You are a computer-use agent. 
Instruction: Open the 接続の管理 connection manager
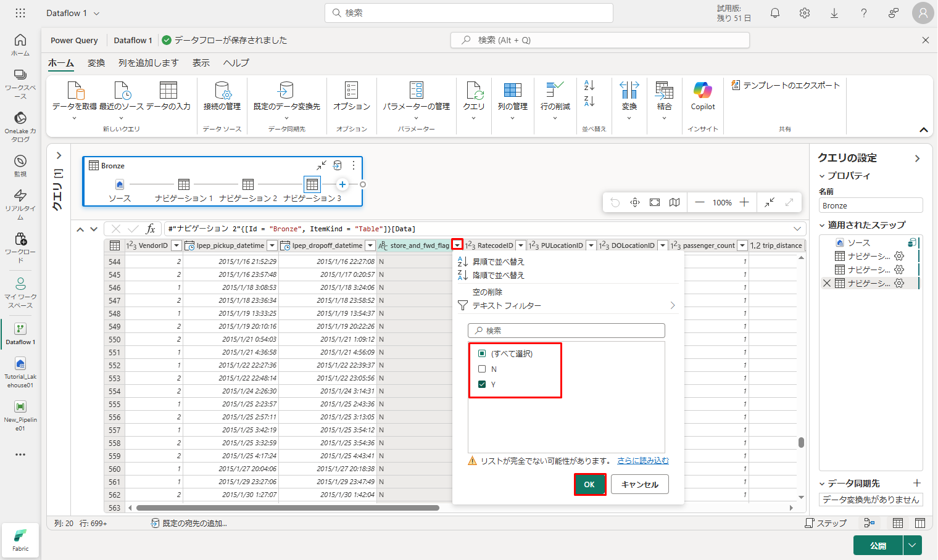222,91
